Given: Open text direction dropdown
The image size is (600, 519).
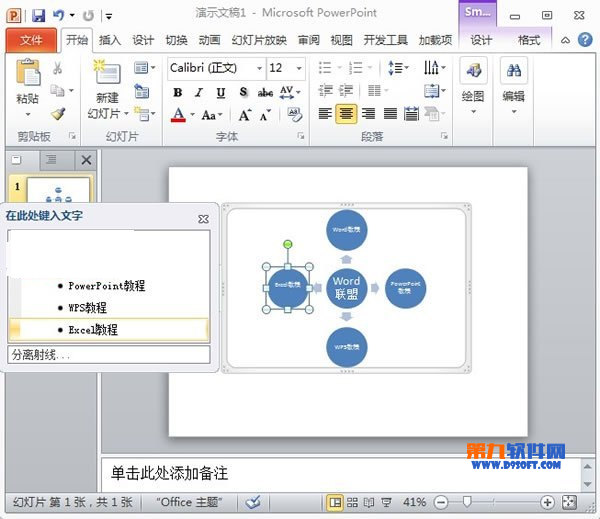Looking at the screenshot, I should (x=435, y=68).
